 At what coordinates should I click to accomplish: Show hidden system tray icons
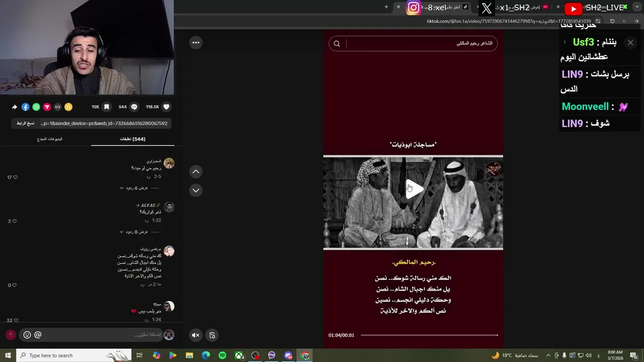[x=548, y=355]
